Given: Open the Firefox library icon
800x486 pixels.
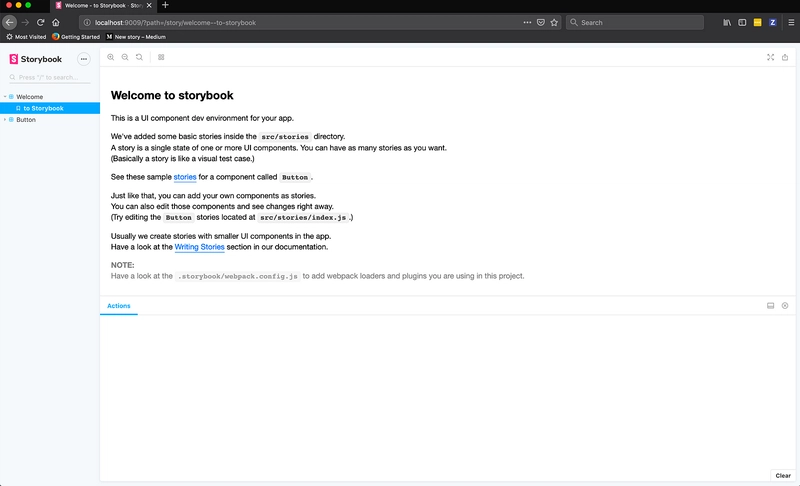Looking at the screenshot, I should (727, 22).
